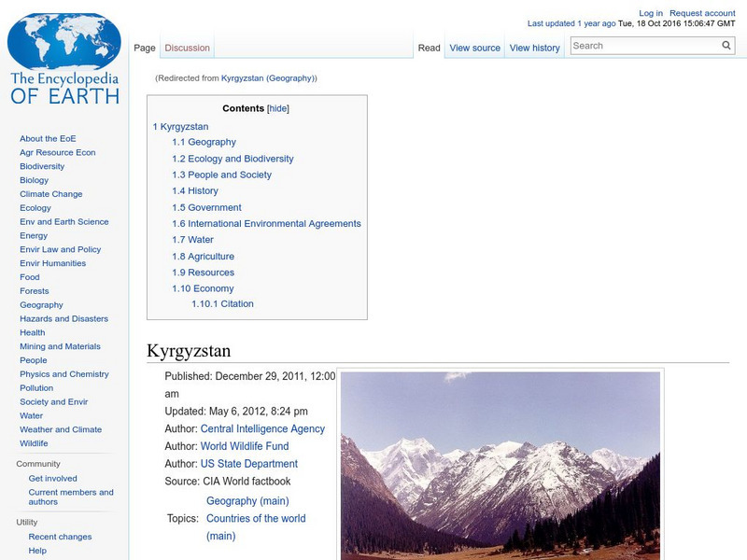This screenshot has height=560, width=747.
Task: Click the Page tab
Action: (x=145, y=48)
